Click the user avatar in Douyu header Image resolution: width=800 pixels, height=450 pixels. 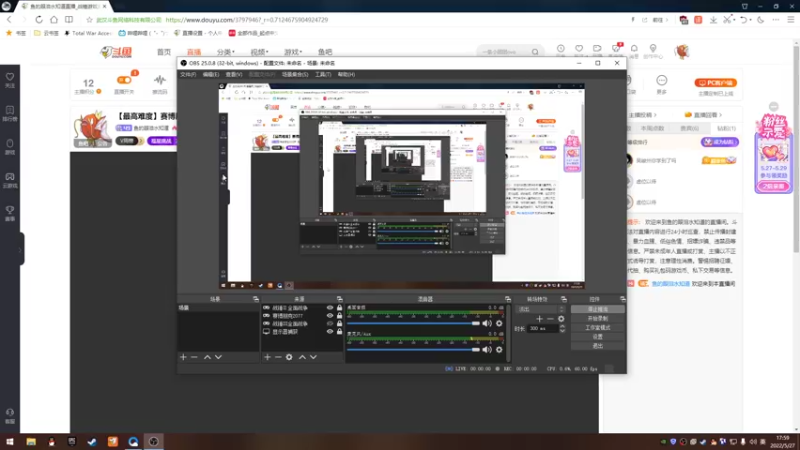[x=682, y=52]
